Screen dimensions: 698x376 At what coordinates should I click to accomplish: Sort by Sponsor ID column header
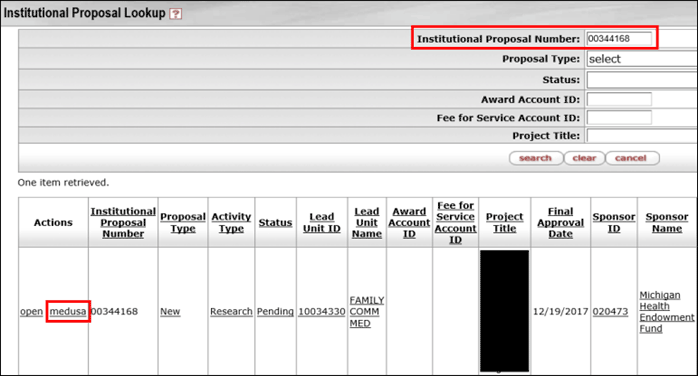coord(614,222)
